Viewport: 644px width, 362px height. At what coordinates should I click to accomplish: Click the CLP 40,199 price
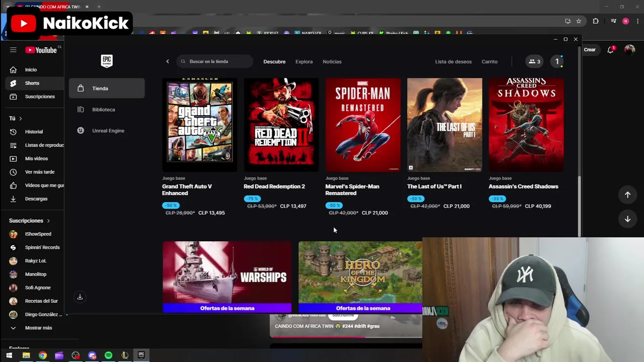coord(538,206)
